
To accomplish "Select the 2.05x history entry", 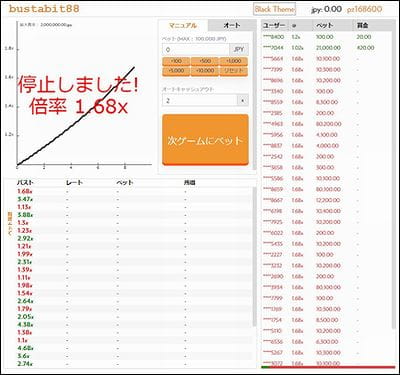I will [x=25, y=317].
